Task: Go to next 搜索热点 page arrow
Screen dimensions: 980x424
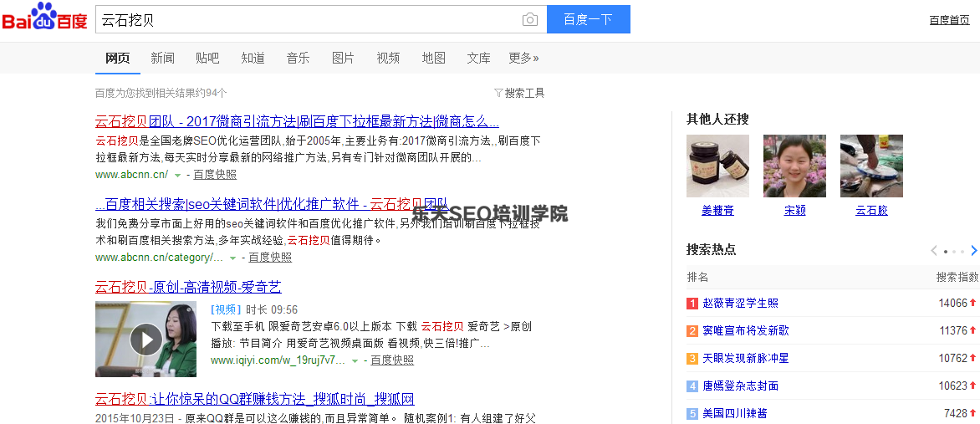Action: click(x=973, y=251)
